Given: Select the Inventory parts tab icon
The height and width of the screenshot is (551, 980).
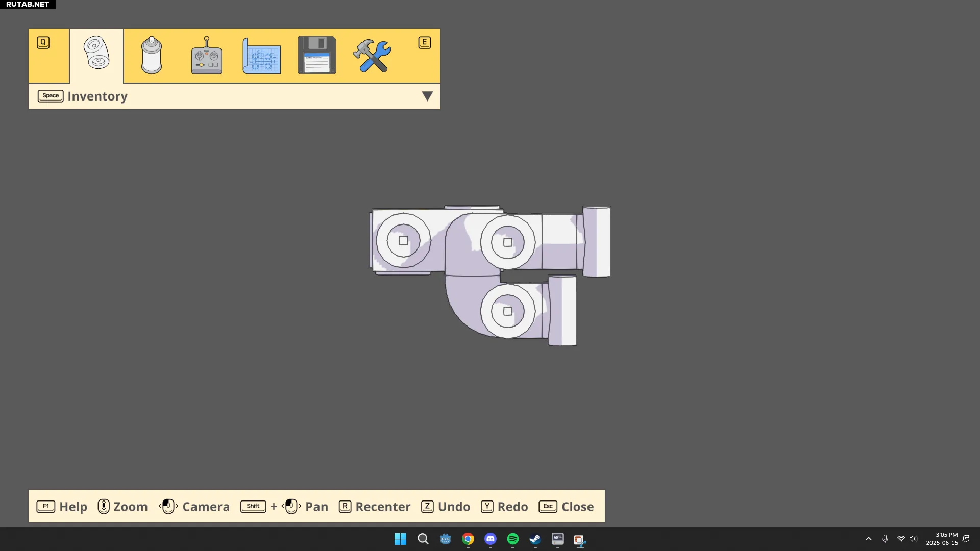Looking at the screenshot, I should [x=96, y=53].
